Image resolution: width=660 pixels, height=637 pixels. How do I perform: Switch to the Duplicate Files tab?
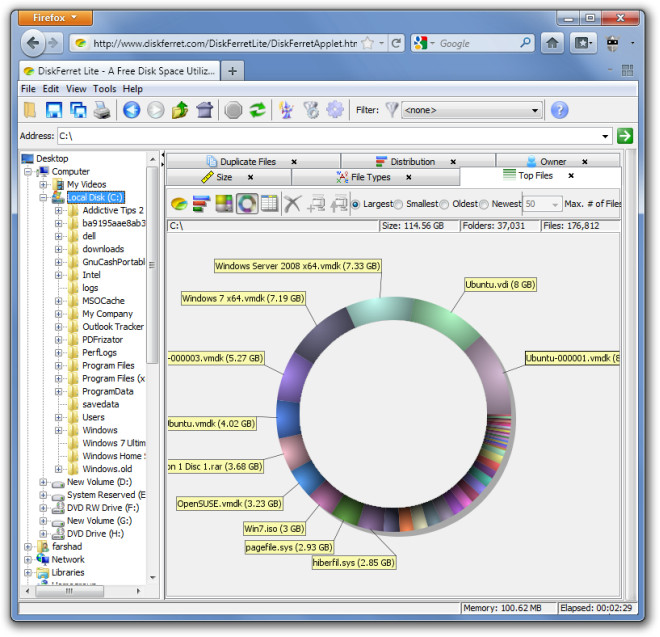click(x=247, y=162)
